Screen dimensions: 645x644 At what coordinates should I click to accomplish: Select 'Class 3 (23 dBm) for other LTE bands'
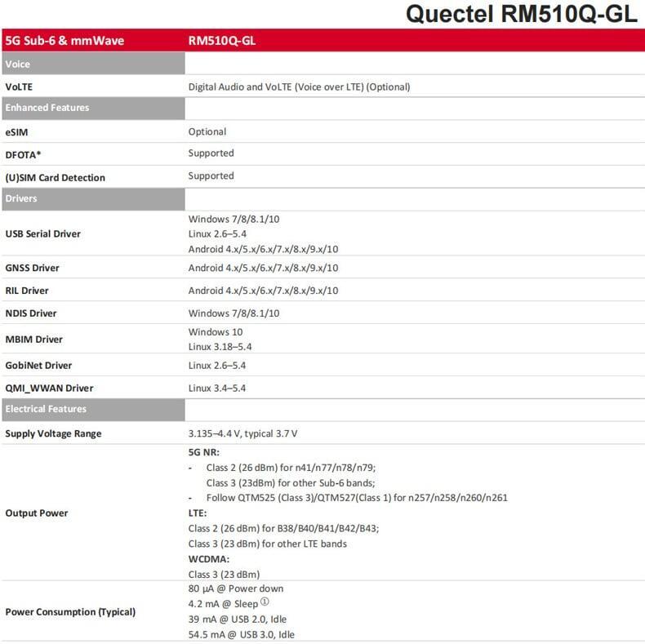[267, 544]
